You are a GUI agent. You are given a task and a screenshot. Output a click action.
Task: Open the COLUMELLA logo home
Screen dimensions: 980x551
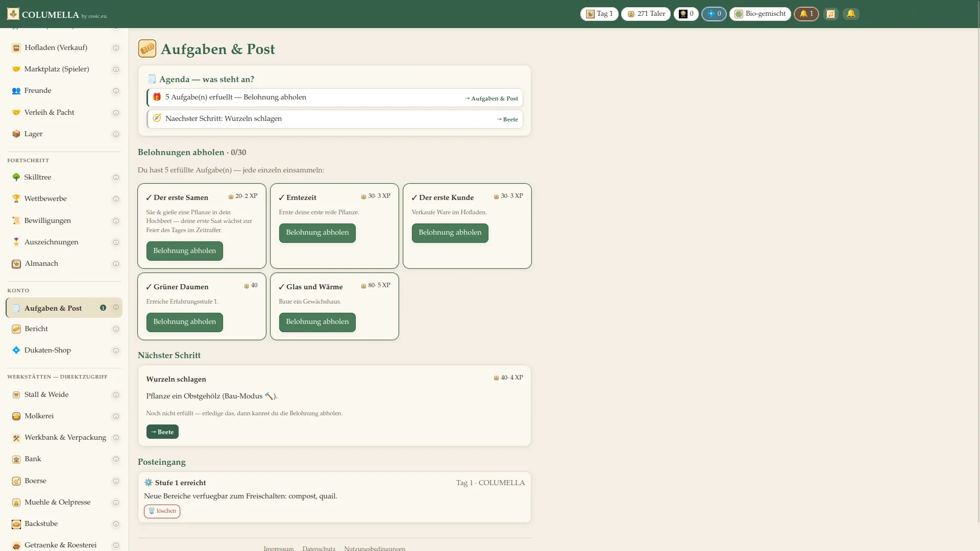(x=57, y=14)
